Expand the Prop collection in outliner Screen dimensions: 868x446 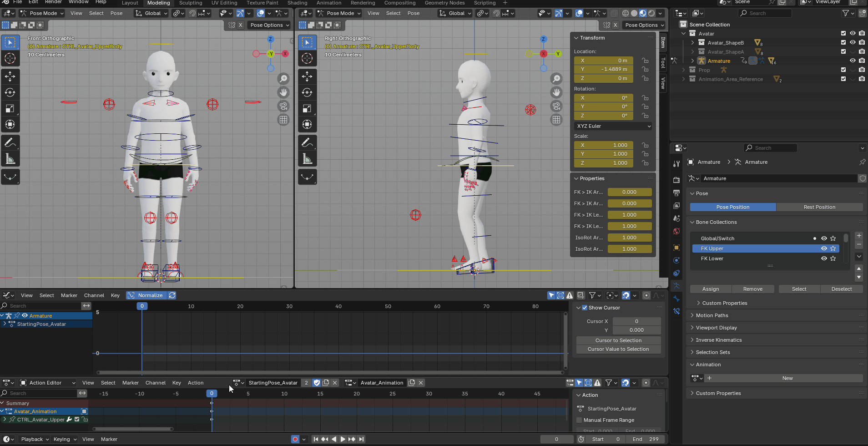coord(683,70)
